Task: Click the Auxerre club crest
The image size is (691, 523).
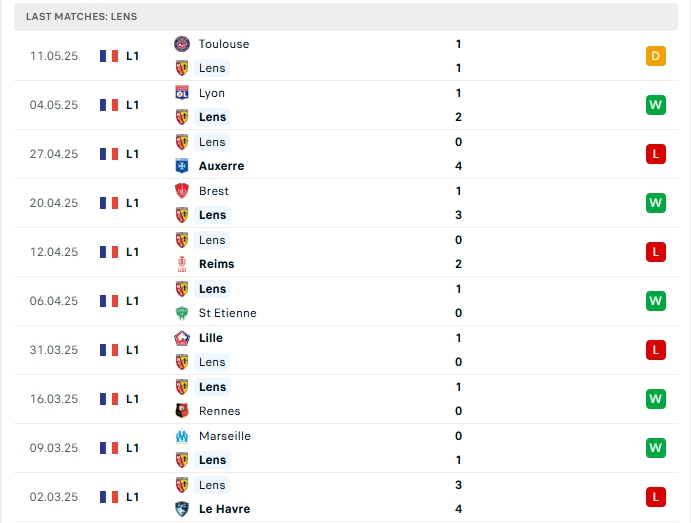Action: click(x=182, y=166)
